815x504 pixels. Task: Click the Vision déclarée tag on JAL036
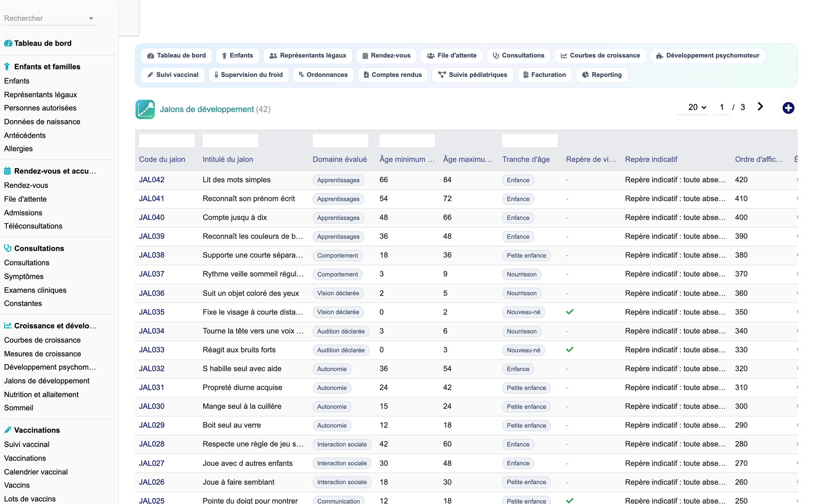(338, 293)
